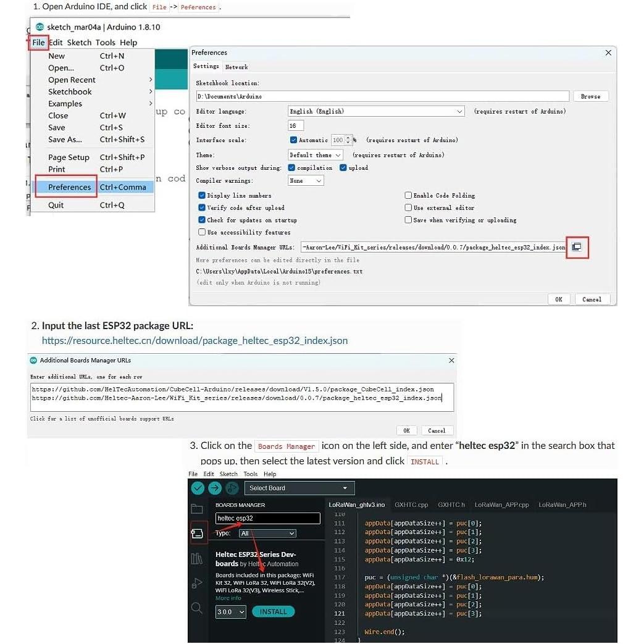
Task: Open the Select Board dropdown
Action: coord(299,488)
